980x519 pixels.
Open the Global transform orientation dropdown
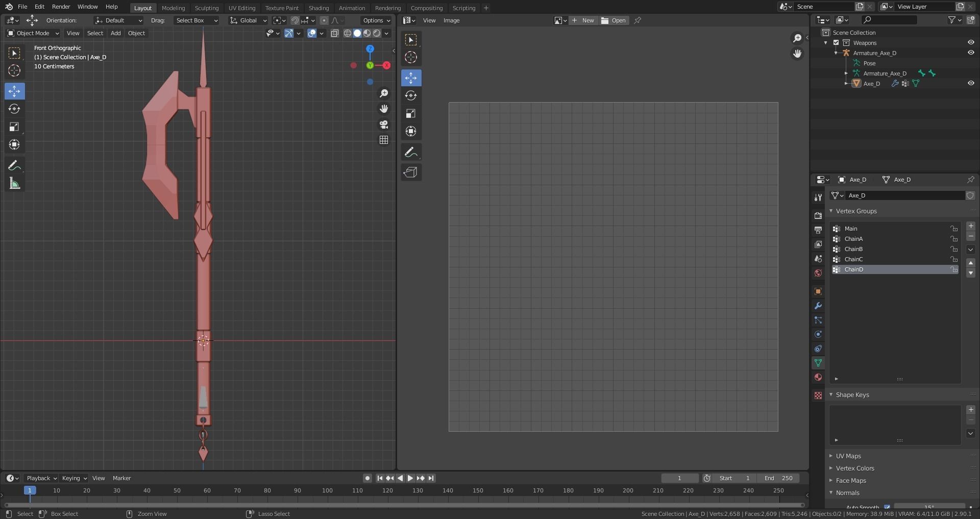click(x=248, y=20)
